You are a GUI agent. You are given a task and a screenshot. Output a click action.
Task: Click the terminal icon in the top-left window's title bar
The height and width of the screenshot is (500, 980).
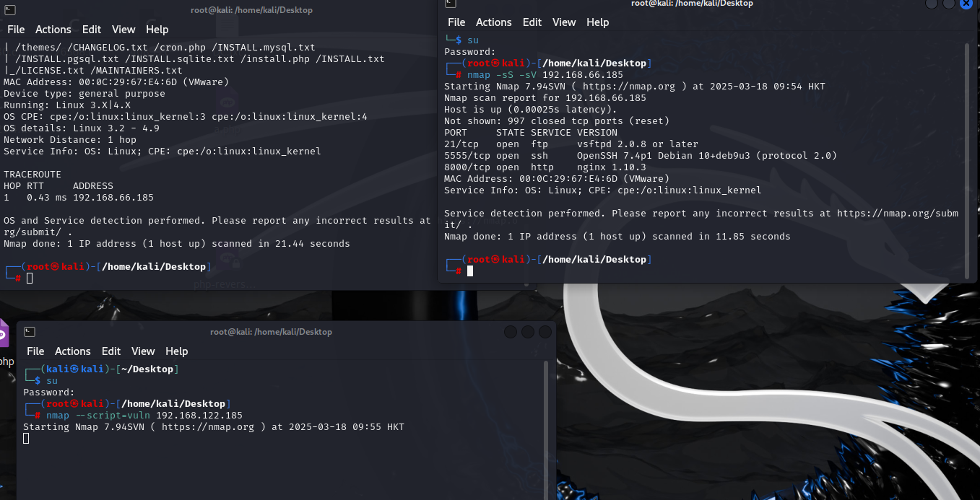[9, 10]
